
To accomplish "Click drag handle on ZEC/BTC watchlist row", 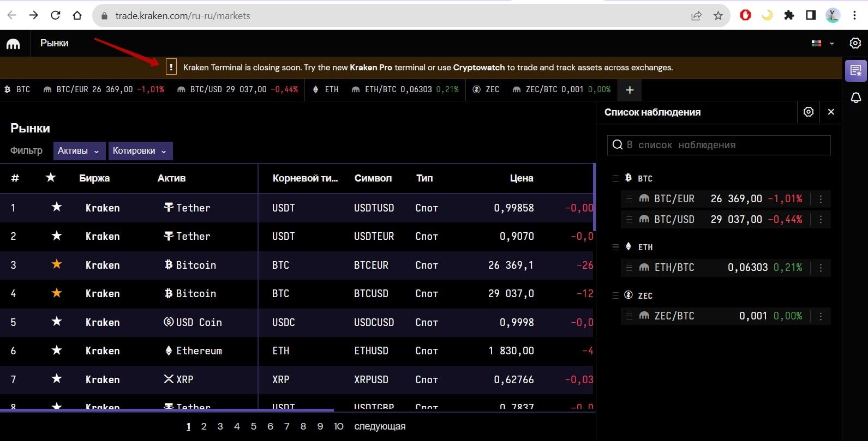I will (x=629, y=316).
